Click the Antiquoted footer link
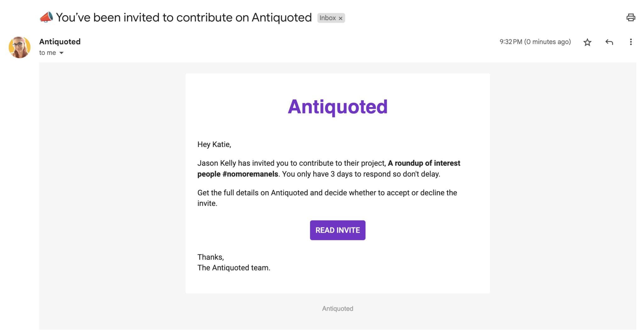 pos(337,308)
